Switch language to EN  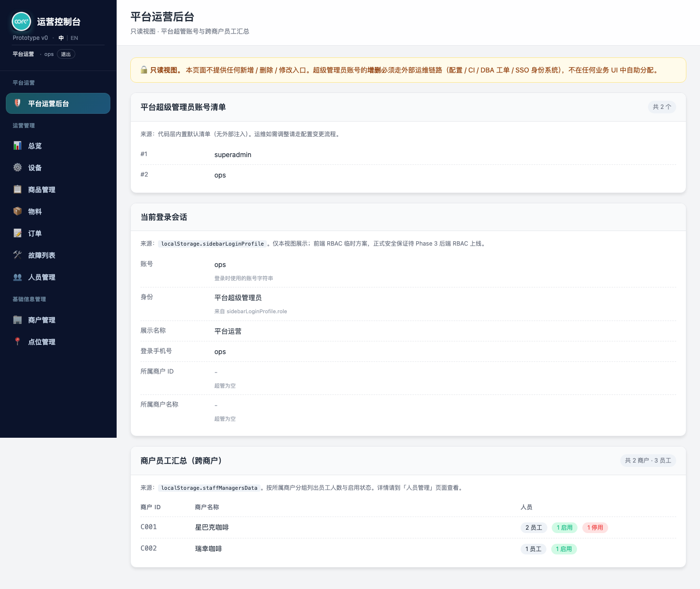(x=74, y=38)
